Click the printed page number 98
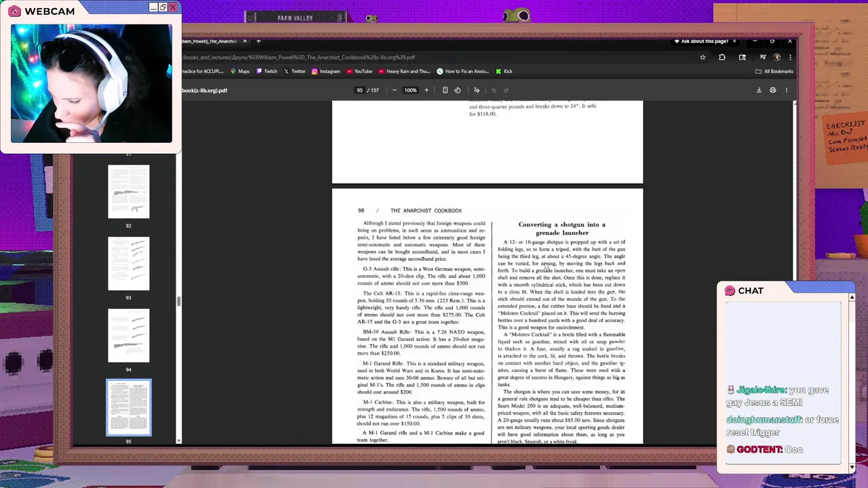 361,211
